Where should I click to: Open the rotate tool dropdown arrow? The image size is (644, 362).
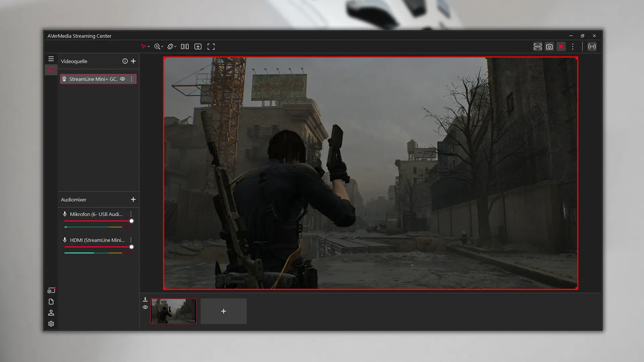point(175,47)
